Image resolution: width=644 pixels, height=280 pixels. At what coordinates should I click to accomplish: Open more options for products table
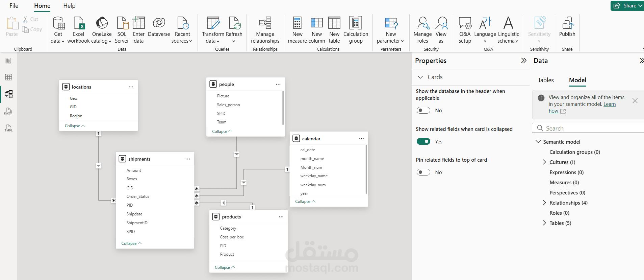(281, 217)
